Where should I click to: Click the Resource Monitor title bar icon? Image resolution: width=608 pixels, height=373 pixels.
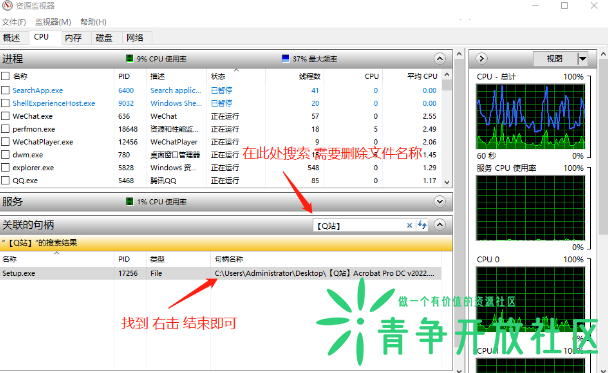[7, 5]
